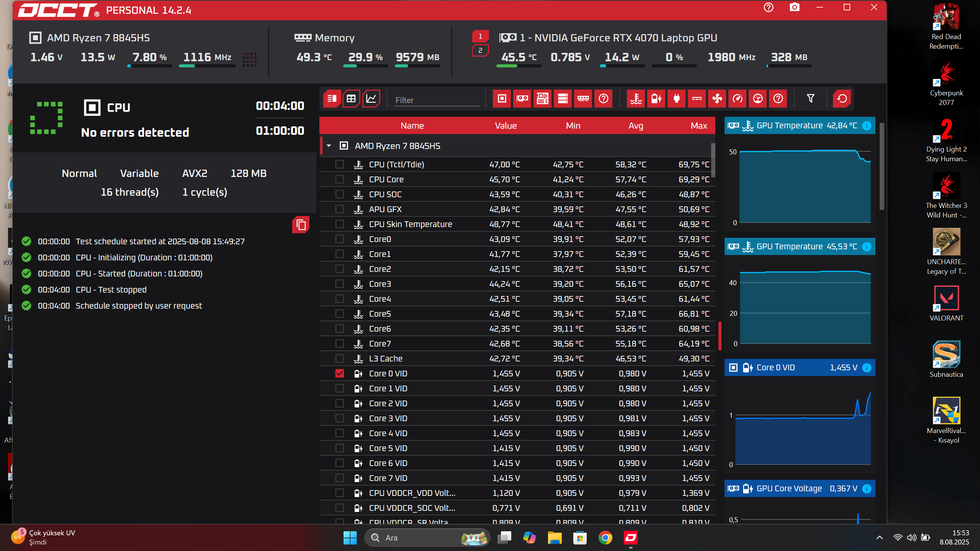Open info for the 42,84 °C GPU Temperature graph
The height and width of the screenshot is (551, 980).
867,126
